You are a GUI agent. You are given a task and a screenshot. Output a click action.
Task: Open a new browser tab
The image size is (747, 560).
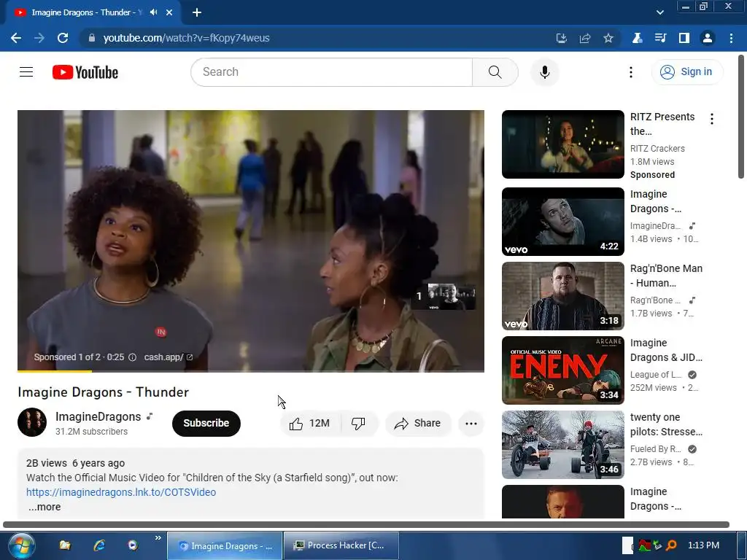coord(197,12)
